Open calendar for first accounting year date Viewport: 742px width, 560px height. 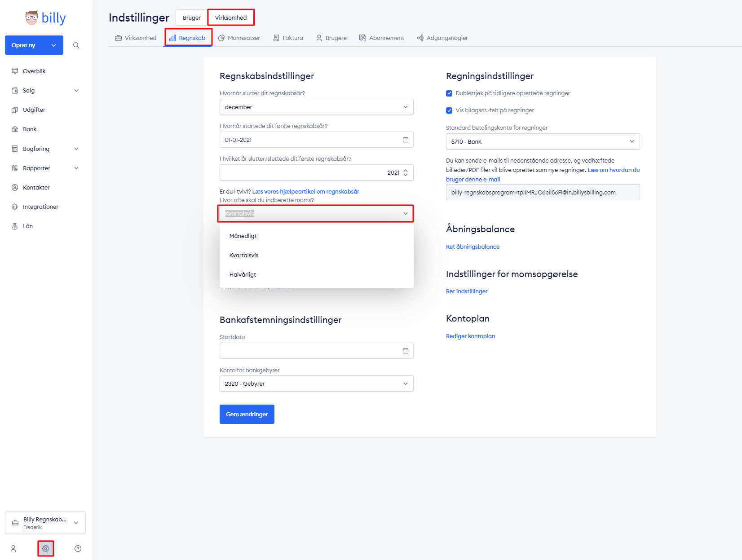[x=406, y=140]
